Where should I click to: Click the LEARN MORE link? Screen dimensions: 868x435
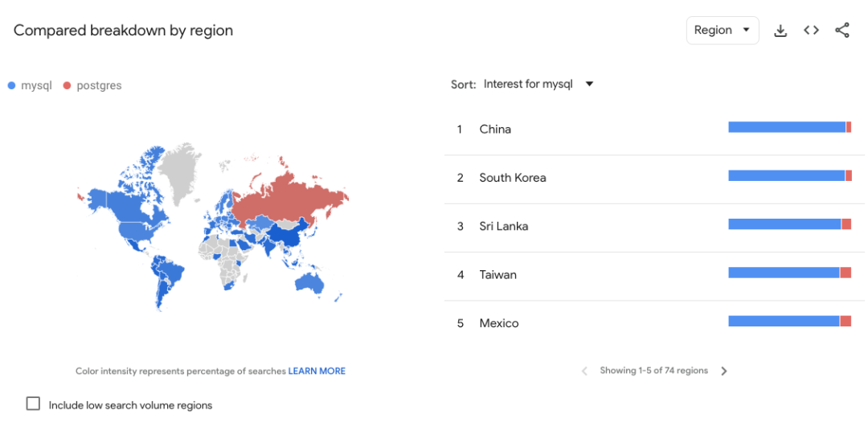[x=317, y=371]
